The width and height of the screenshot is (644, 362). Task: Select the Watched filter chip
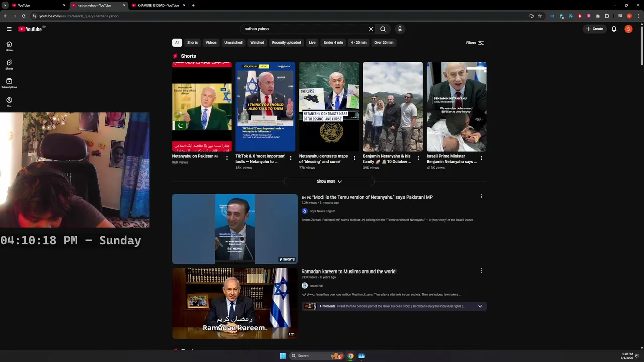[257, 43]
